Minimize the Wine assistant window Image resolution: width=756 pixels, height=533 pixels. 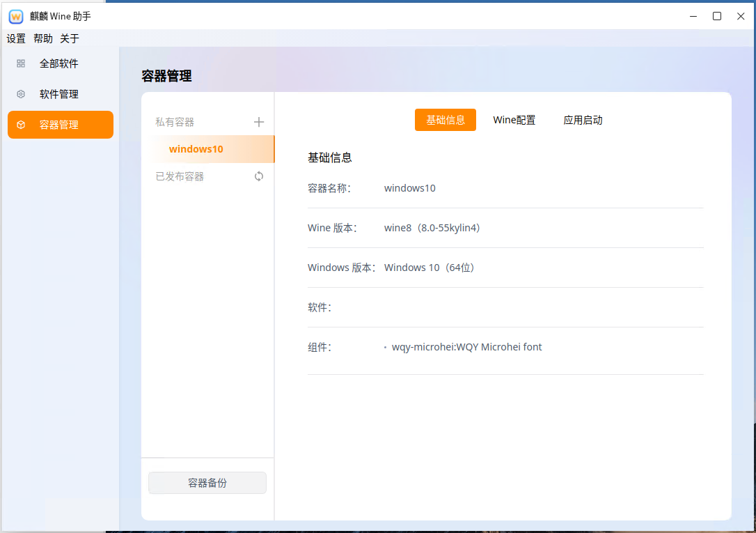coord(693,17)
